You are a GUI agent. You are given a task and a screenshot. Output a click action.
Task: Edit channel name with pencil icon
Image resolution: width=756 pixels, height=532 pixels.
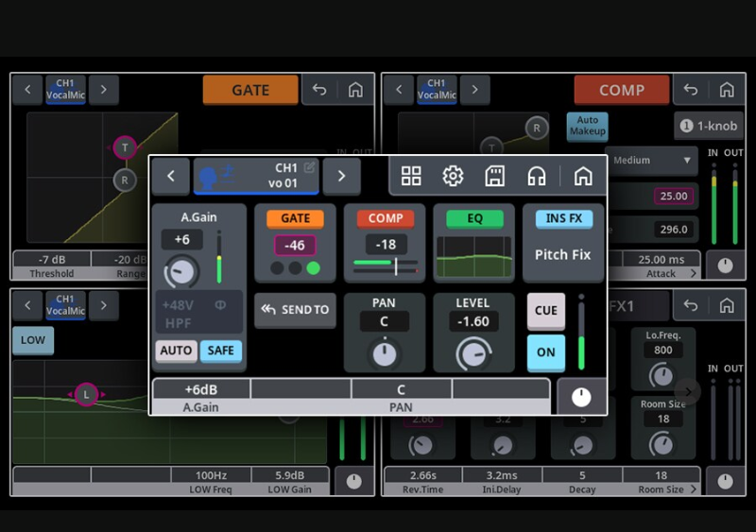point(309,167)
